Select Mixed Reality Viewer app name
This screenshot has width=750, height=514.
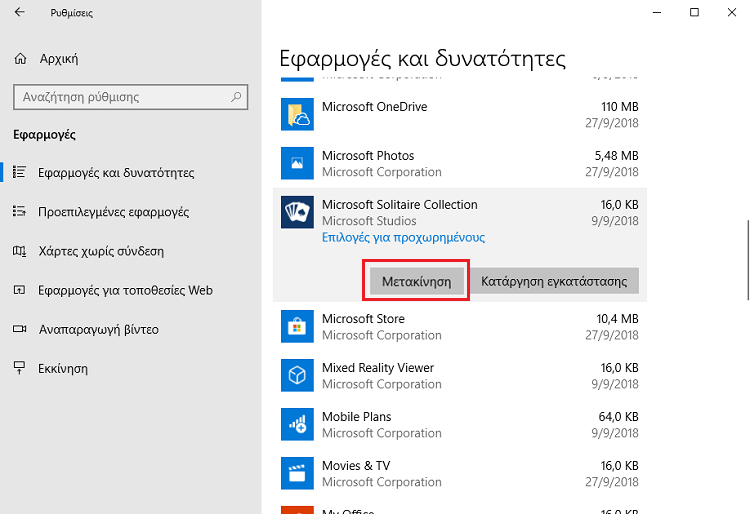tap(378, 368)
